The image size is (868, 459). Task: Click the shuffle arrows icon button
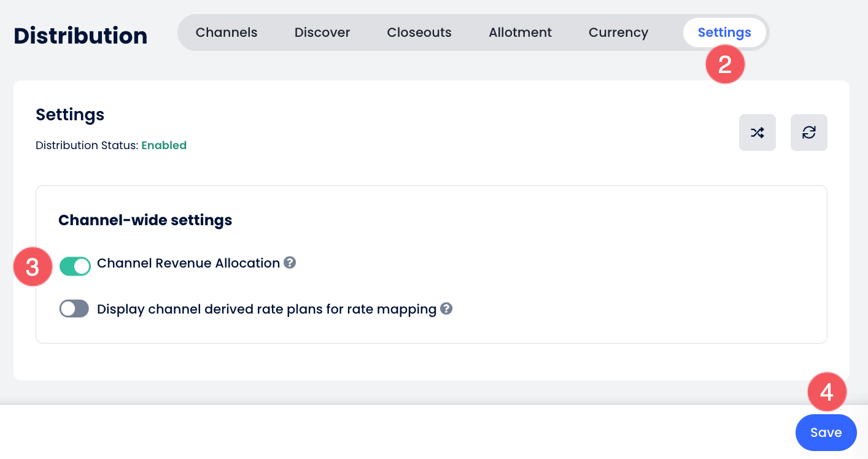pos(758,133)
